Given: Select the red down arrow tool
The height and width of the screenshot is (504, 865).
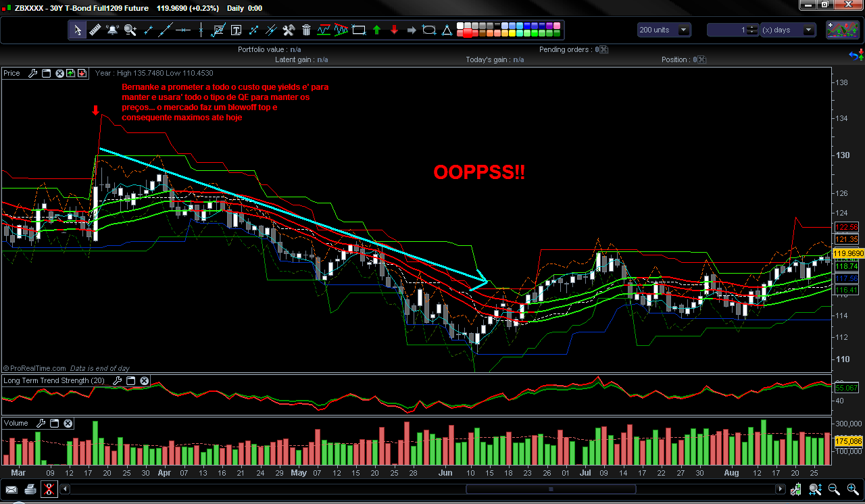Looking at the screenshot, I should [394, 30].
